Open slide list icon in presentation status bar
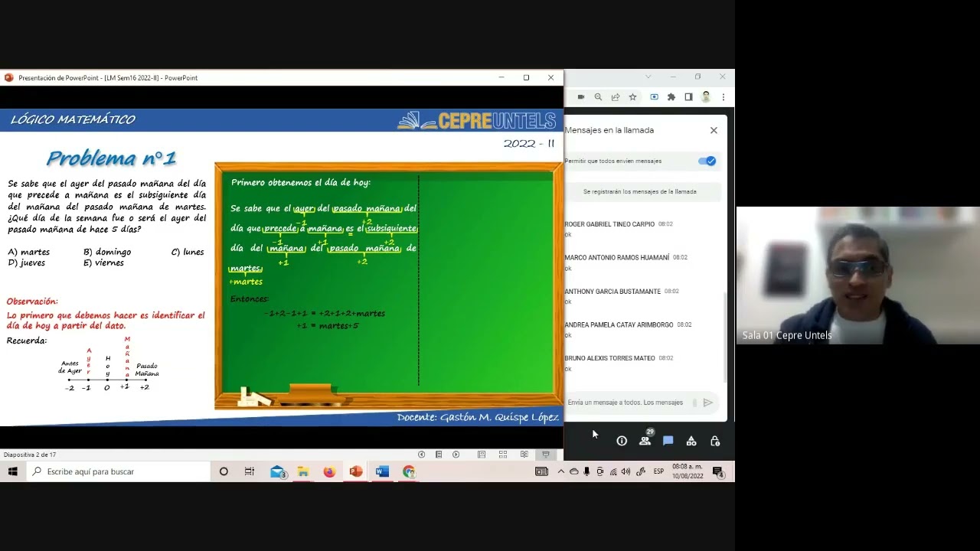The image size is (980, 551). click(439, 455)
